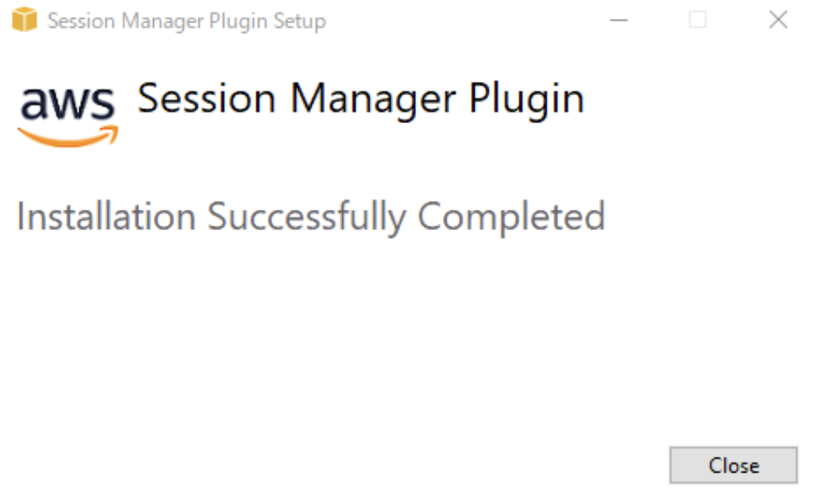
Task: Click the word "Setup" in the title bar
Action: pyautogui.click(x=302, y=21)
